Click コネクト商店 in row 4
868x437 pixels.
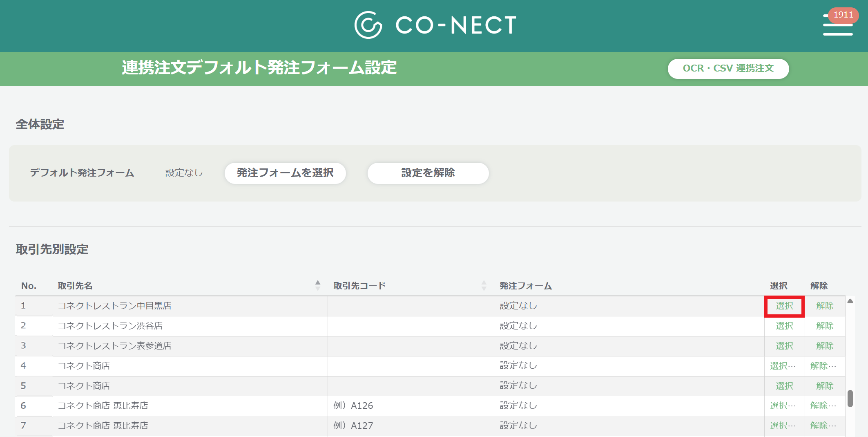[84, 366]
